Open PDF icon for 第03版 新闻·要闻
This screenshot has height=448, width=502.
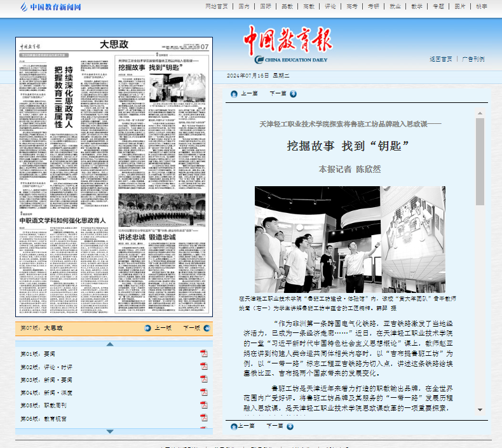[x=204, y=379]
